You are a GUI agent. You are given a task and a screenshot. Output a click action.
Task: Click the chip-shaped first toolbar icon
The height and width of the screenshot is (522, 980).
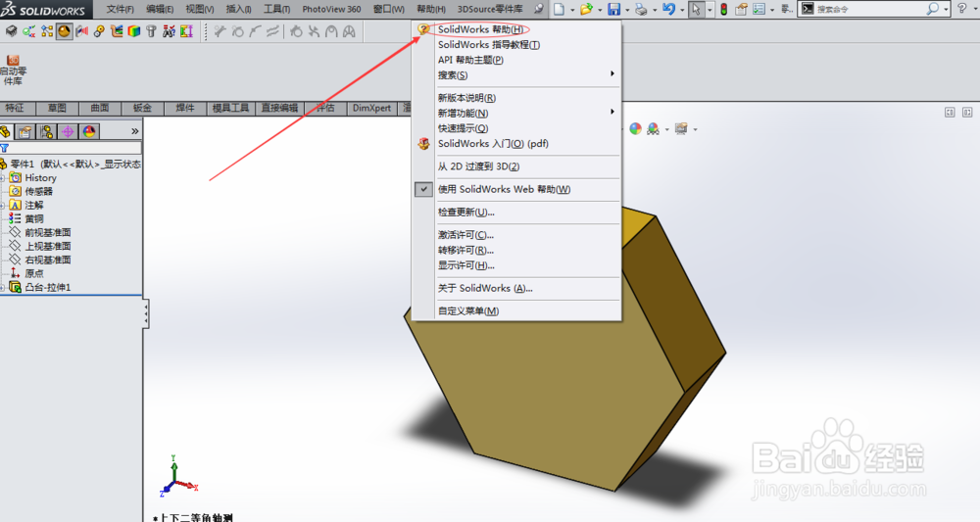11,31
